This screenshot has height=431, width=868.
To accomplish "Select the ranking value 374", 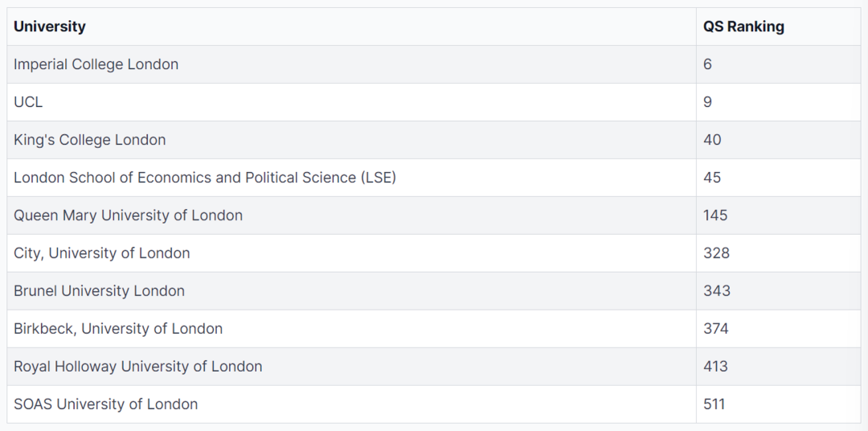I will (716, 329).
